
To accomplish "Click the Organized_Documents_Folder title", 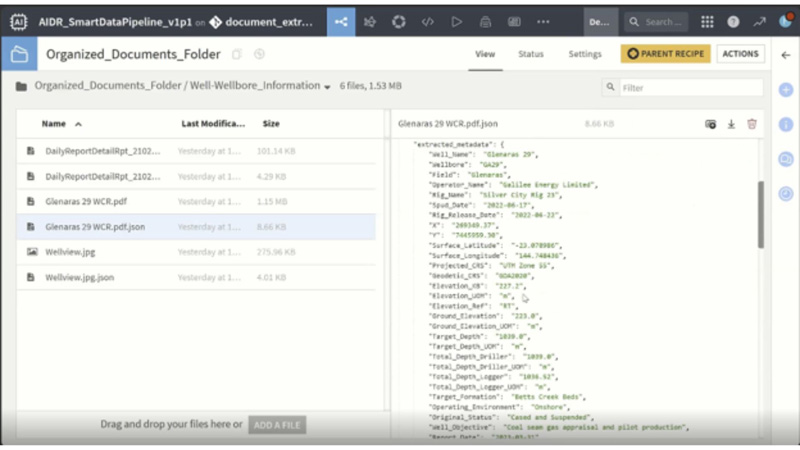I will (x=133, y=54).
